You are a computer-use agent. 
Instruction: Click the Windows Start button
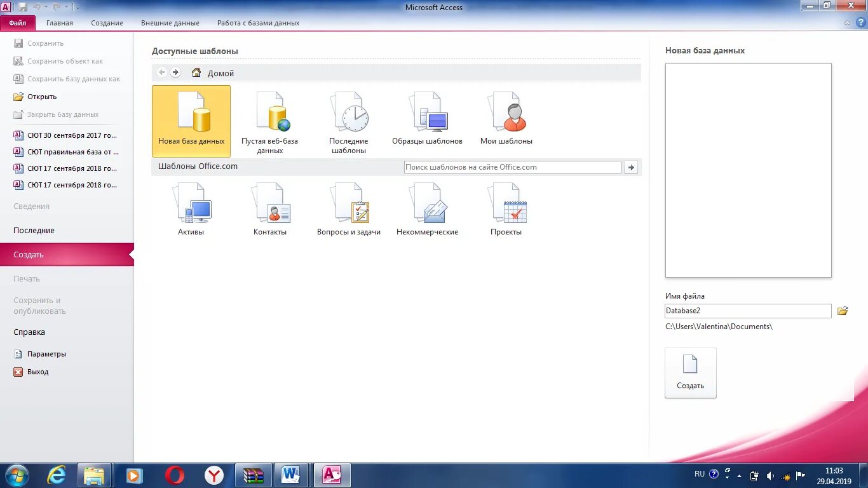click(16, 475)
